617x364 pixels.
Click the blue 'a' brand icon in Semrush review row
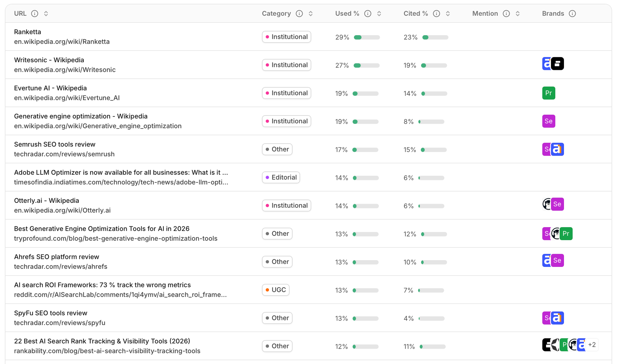click(557, 149)
